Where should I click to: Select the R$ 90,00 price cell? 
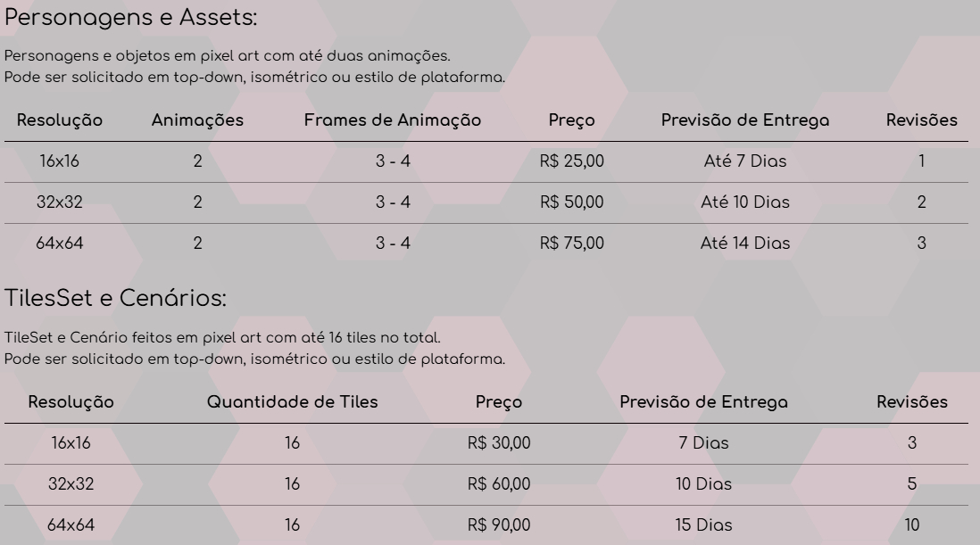[x=499, y=525]
